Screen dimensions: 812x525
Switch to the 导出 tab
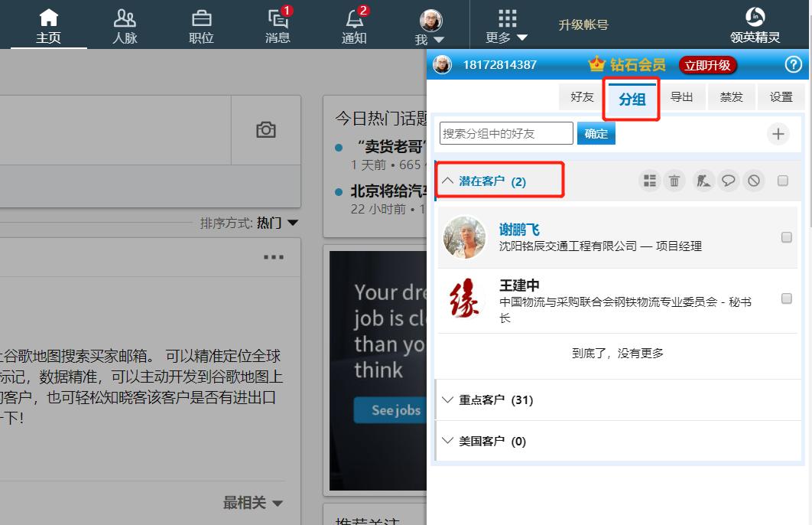tap(682, 97)
